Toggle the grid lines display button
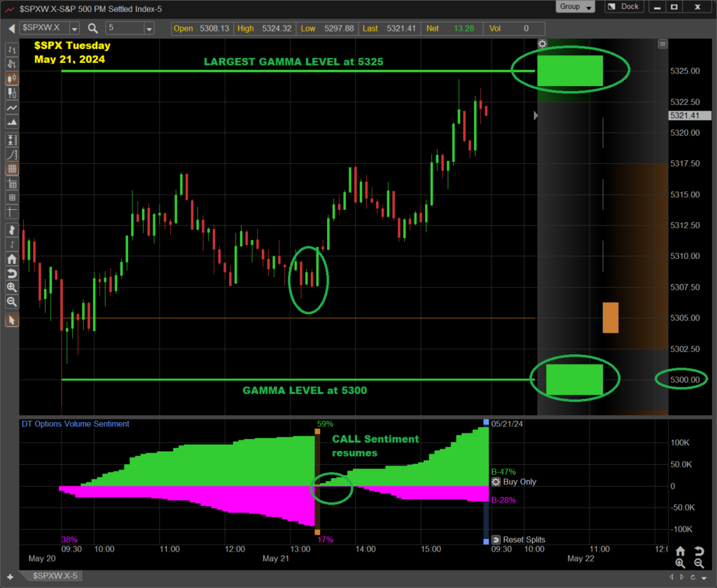 pos(11,169)
